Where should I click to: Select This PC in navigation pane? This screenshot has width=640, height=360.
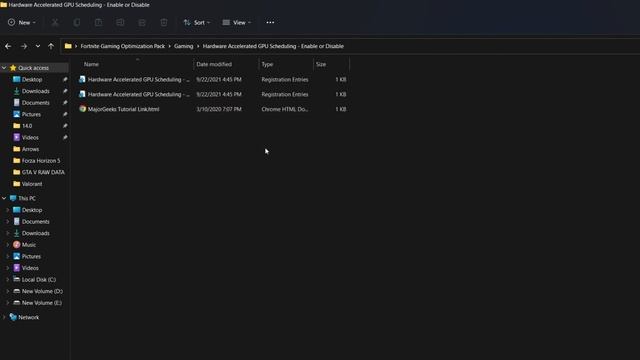[x=27, y=198]
